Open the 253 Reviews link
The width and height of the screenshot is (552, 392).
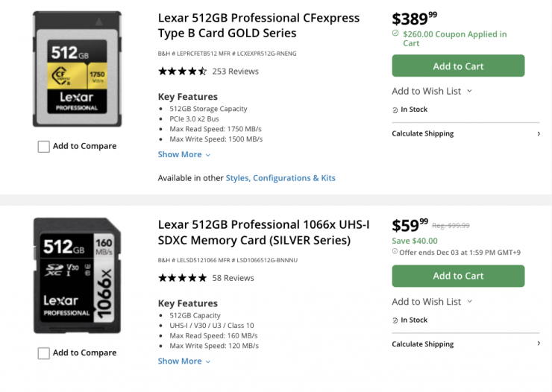[235, 72]
